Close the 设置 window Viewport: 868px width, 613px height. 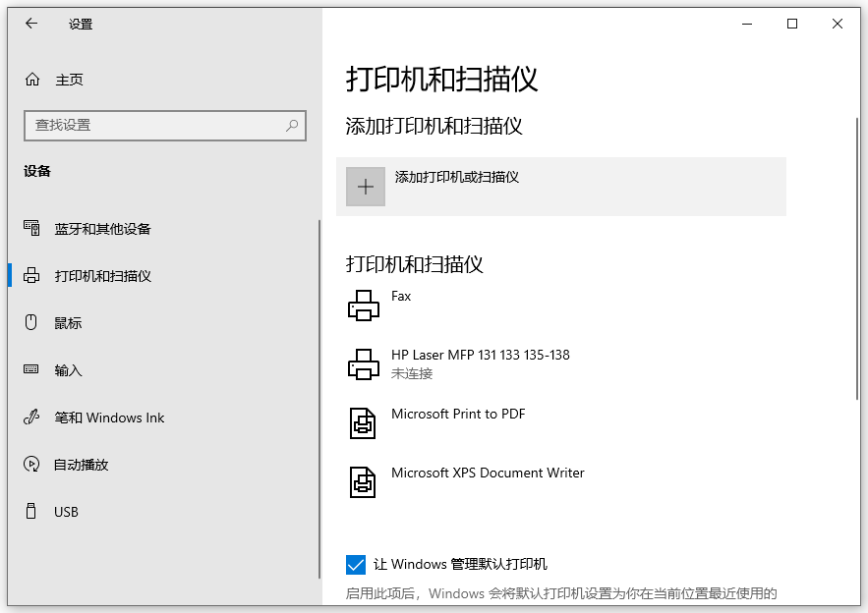(837, 24)
